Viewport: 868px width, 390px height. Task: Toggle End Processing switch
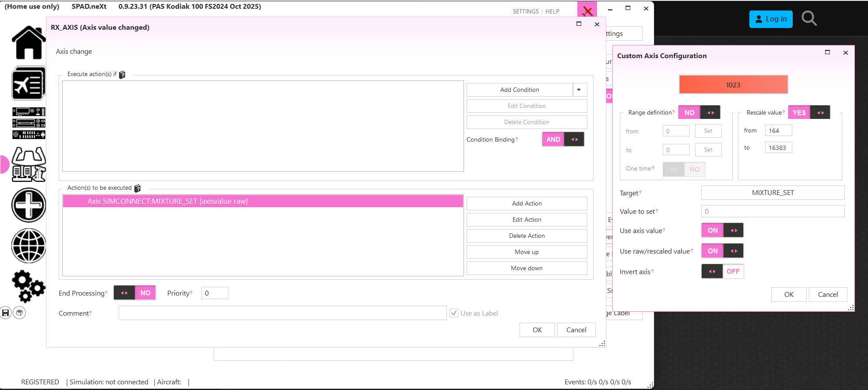pyautogui.click(x=134, y=293)
